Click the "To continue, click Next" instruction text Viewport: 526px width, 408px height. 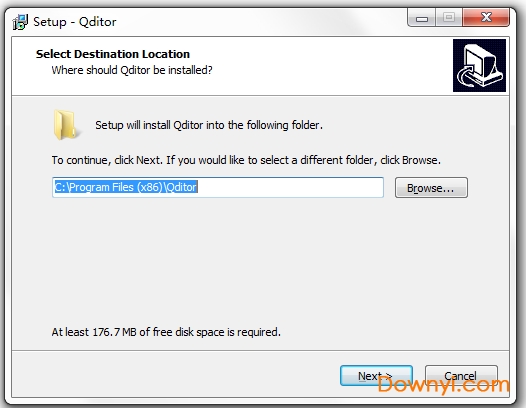[246, 160]
